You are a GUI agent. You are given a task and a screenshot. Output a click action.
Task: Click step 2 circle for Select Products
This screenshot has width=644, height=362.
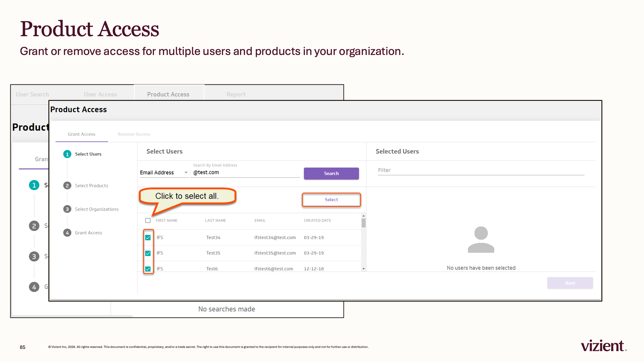click(67, 186)
